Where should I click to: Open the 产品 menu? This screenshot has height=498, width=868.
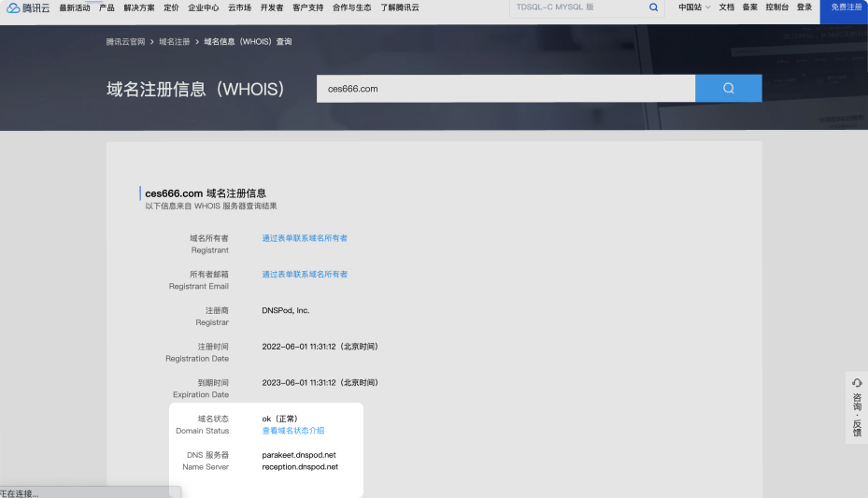click(107, 7)
